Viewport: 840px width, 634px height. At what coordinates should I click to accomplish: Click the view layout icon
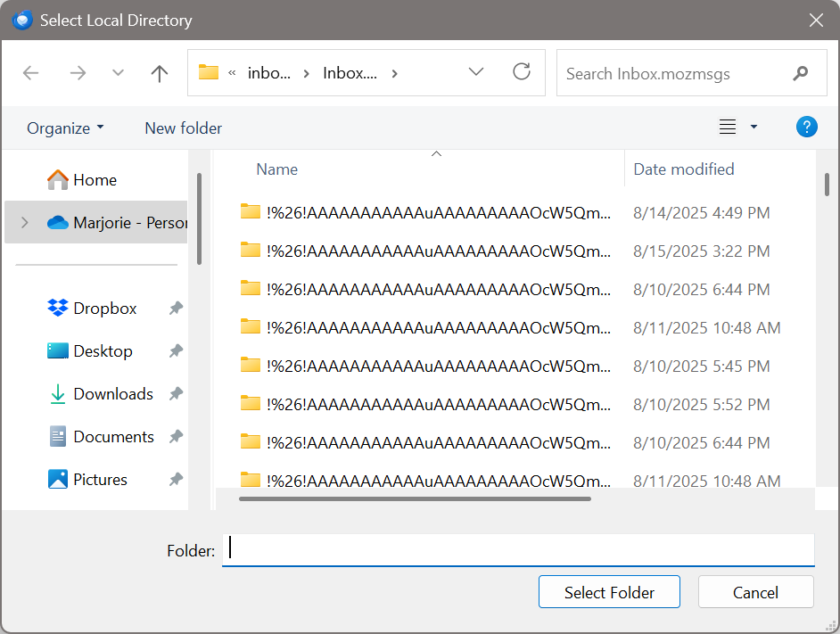pyautogui.click(x=728, y=128)
